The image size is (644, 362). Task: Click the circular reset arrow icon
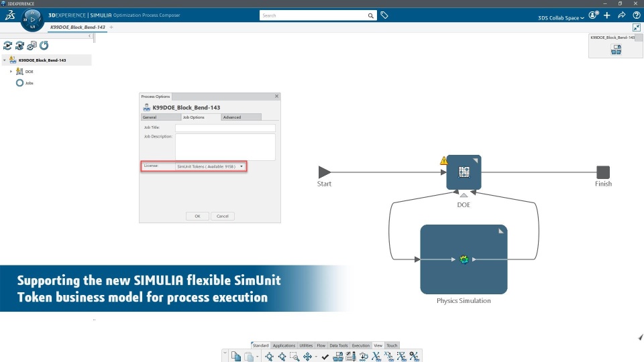click(x=44, y=46)
